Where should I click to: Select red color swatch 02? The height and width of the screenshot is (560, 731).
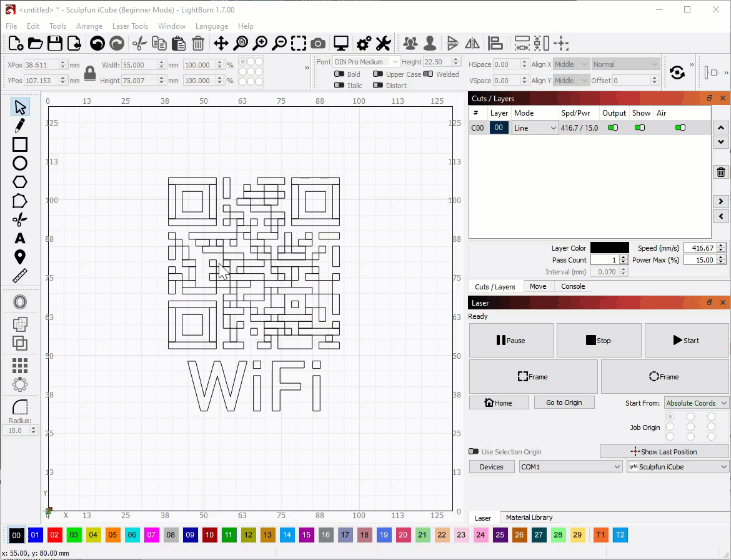[x=55, y=535]
